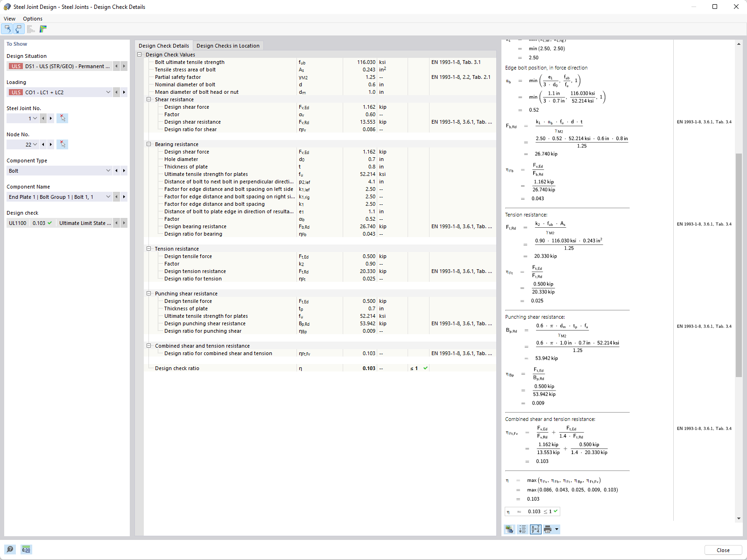Screen dimensions: 747x560
Task: Click the formula panel scroll-up arrow
Action: [739, 44]
